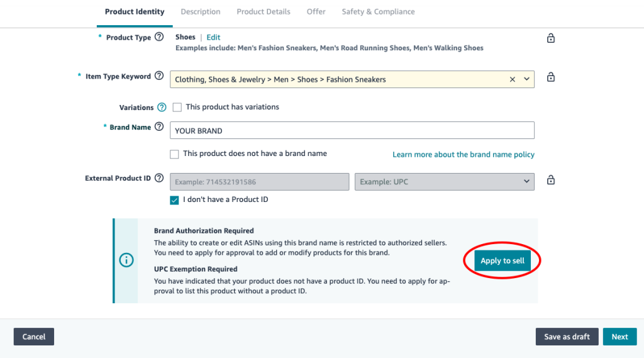
Task: Open the Example: UPC product ID type dropdown
Action: pyautogui.click(x=445, y=182)
